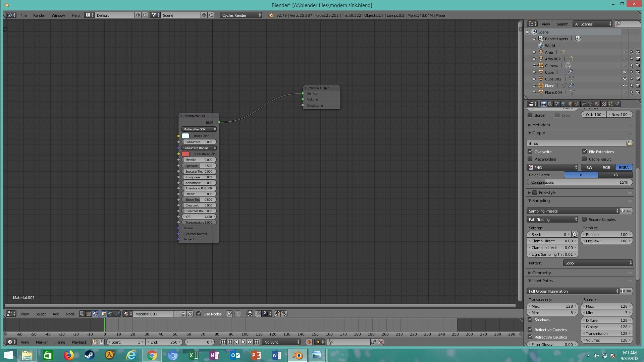Enable the Square Samples checkbox
This screenshot has width=644, height=362.
click(x=585, y=220)
